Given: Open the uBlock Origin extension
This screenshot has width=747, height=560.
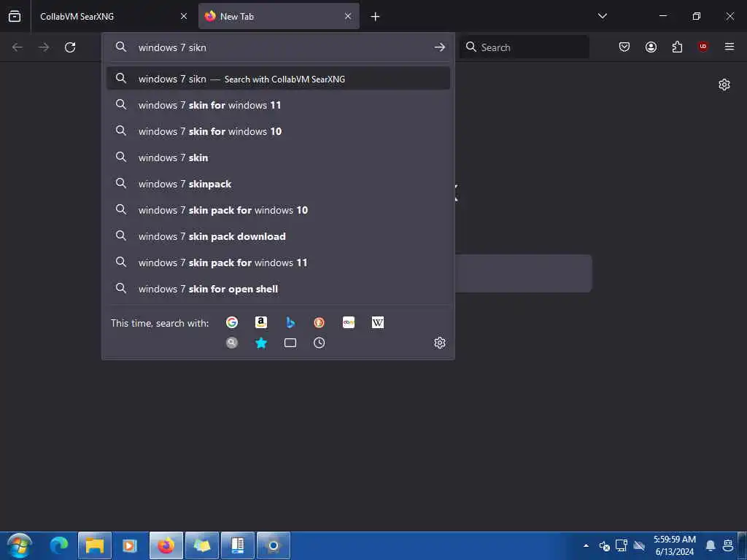Looking at the screenshot, I should pyautogui.click(x=703, y=47).
